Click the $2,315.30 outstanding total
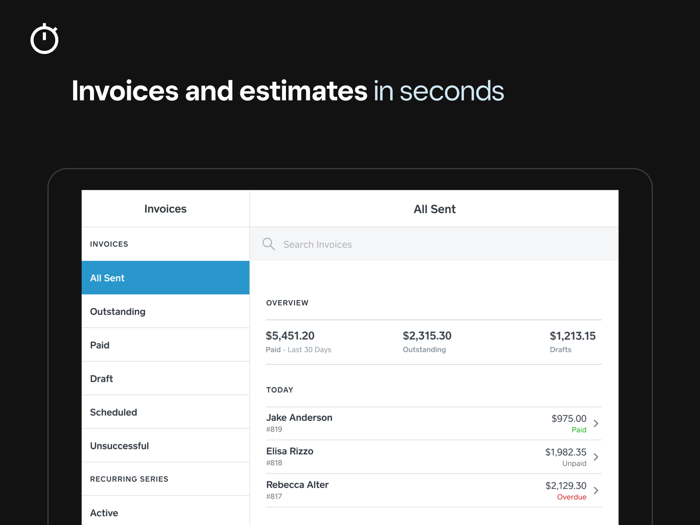 click(x=427, y=336)
